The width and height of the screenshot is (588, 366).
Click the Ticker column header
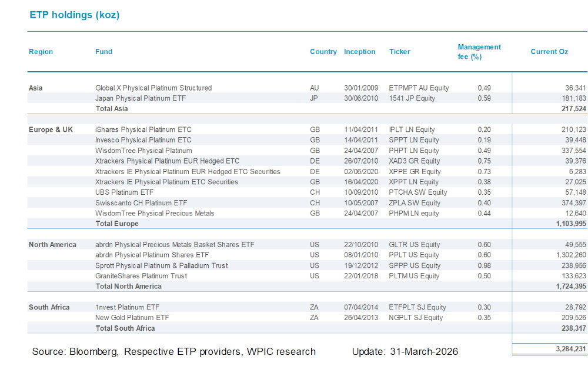coord(399,52)
